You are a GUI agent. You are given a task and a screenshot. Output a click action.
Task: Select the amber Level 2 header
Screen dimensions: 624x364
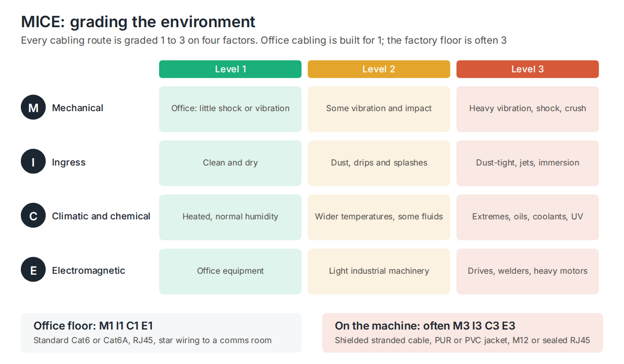[379, 69]
